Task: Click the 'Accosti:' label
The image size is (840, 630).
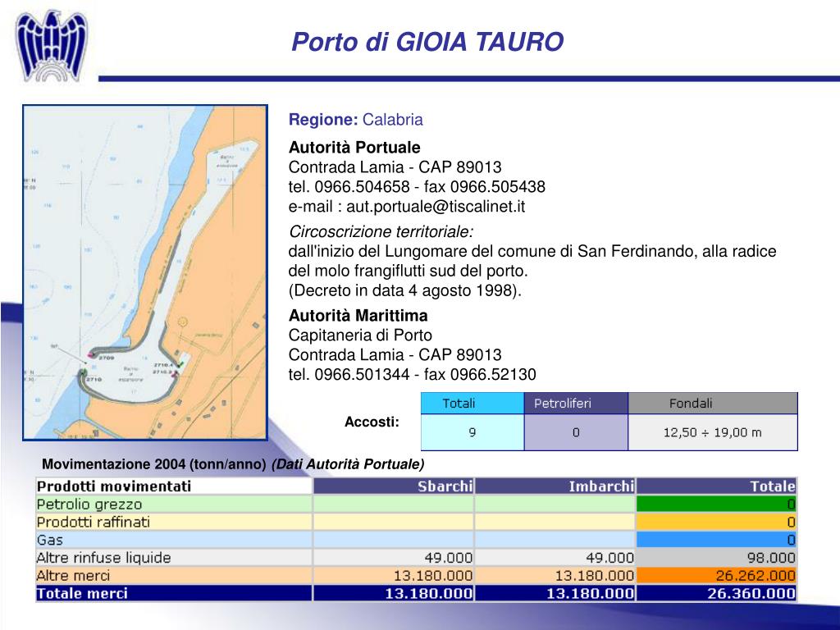Action: pyautogui.click(x=372, y=422)
